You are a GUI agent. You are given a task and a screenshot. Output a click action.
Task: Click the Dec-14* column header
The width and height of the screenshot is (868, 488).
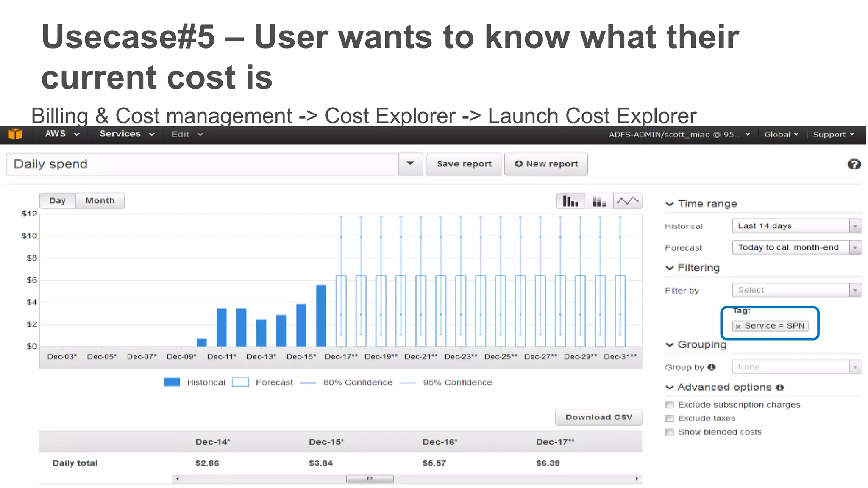click(x=213, y=442)
